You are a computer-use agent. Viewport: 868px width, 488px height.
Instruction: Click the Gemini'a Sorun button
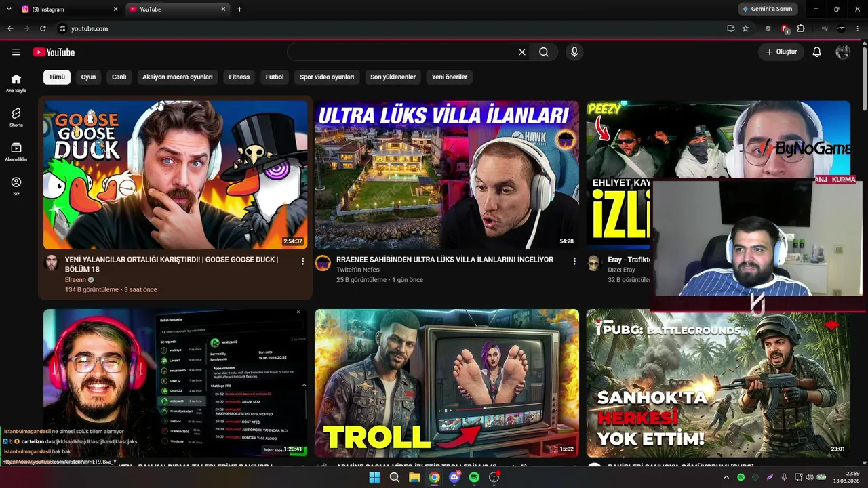pos(767,9)
